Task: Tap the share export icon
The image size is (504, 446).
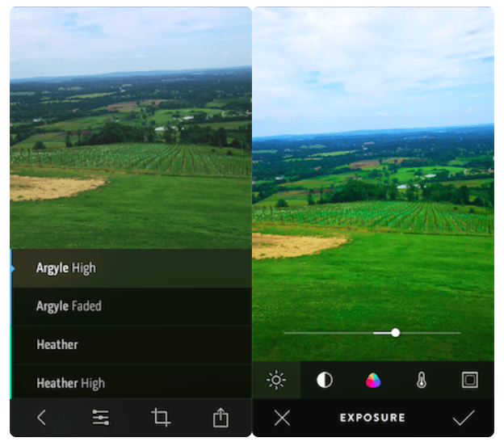Action: pyautogui.click(x=220, y=418)
